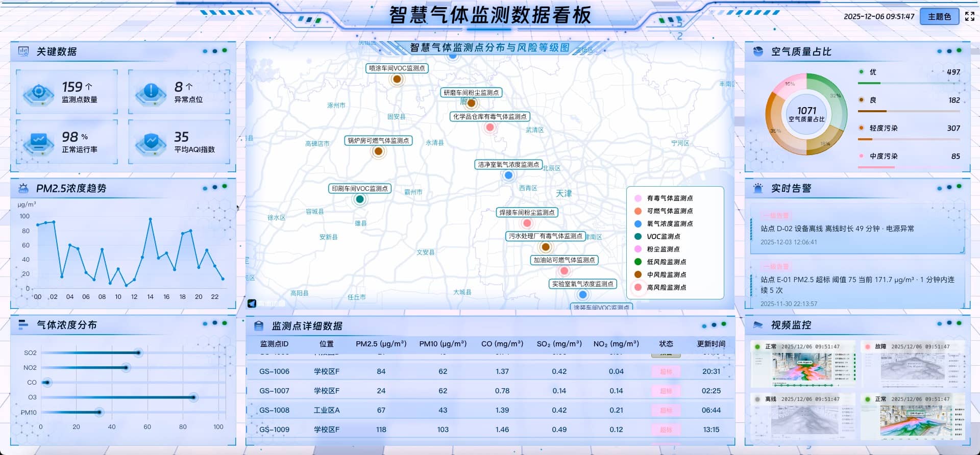Click the 超标 status tag for GS-1008
The height and width of the screenshot is (455, 980).
[x=666, y=411]
